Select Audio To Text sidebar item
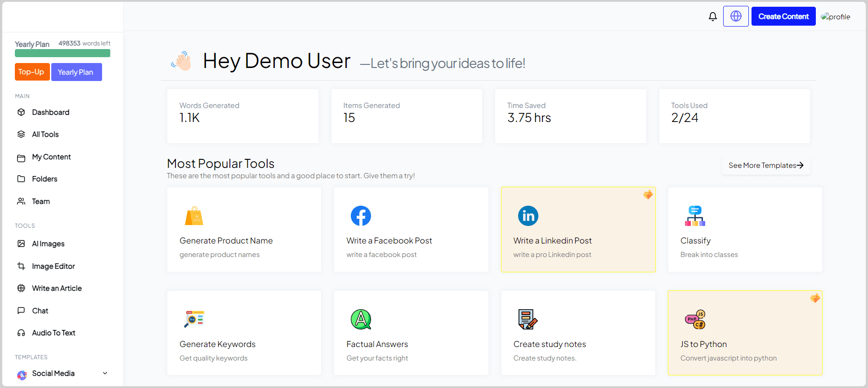 [x=54, y=333]
